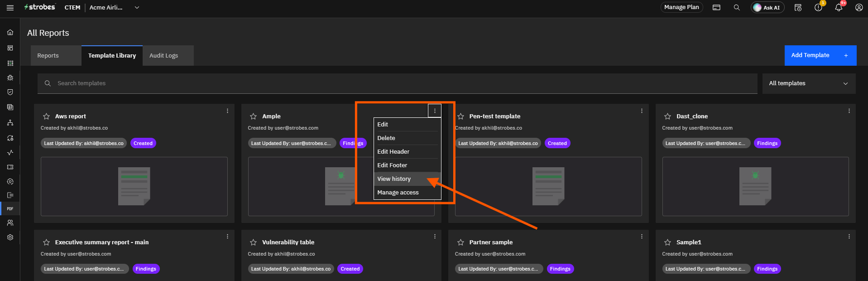Screen dimensions: 868x281
Task: Open the Pen-test template three-dot menu
Action: [x=642, y=111]
